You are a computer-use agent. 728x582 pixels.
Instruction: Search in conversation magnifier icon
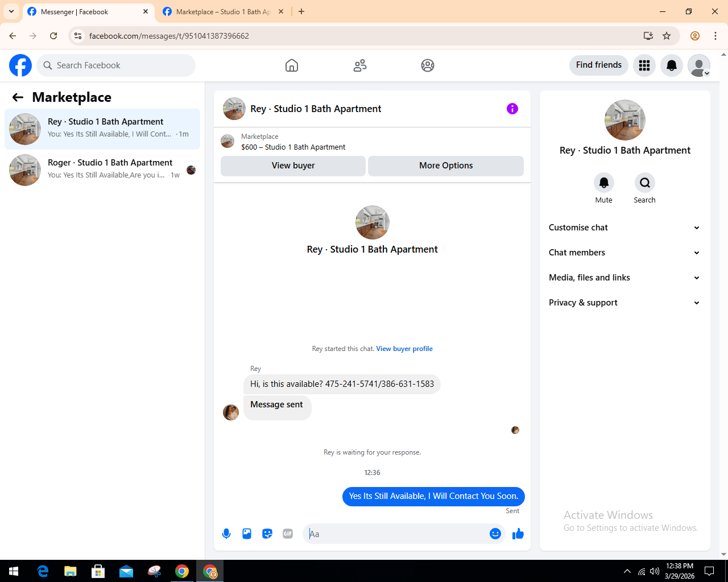coord(645,183)
